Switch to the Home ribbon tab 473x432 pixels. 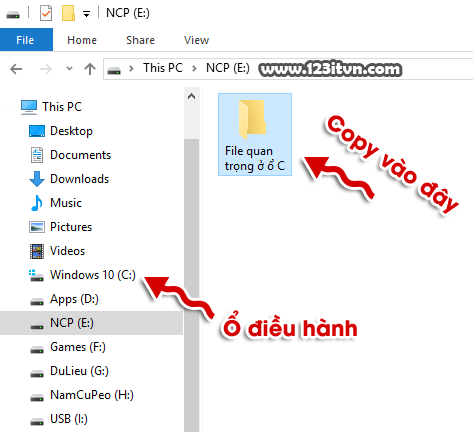click(82, 40)
